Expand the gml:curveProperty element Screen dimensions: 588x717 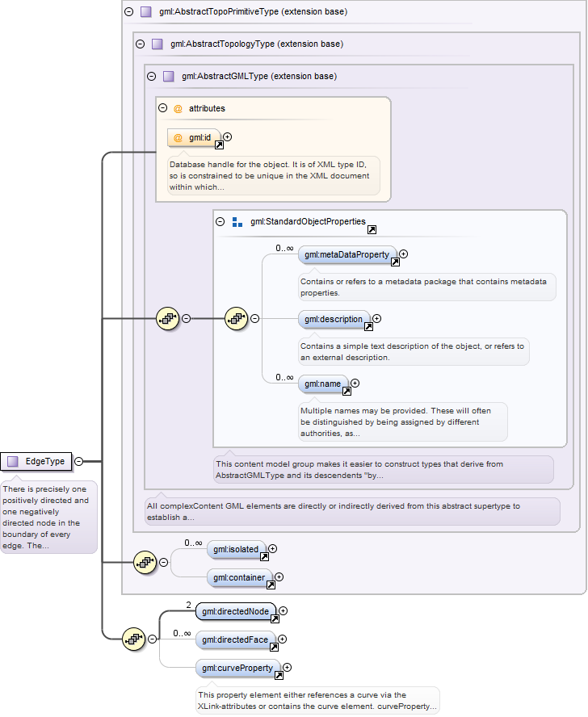(x=287, y=668)
